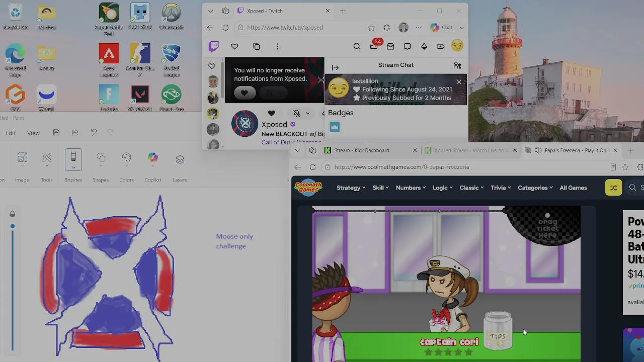Open the Twitch user avatar menu
Screen dimensions: 644x362
click(x=457, y=46)
